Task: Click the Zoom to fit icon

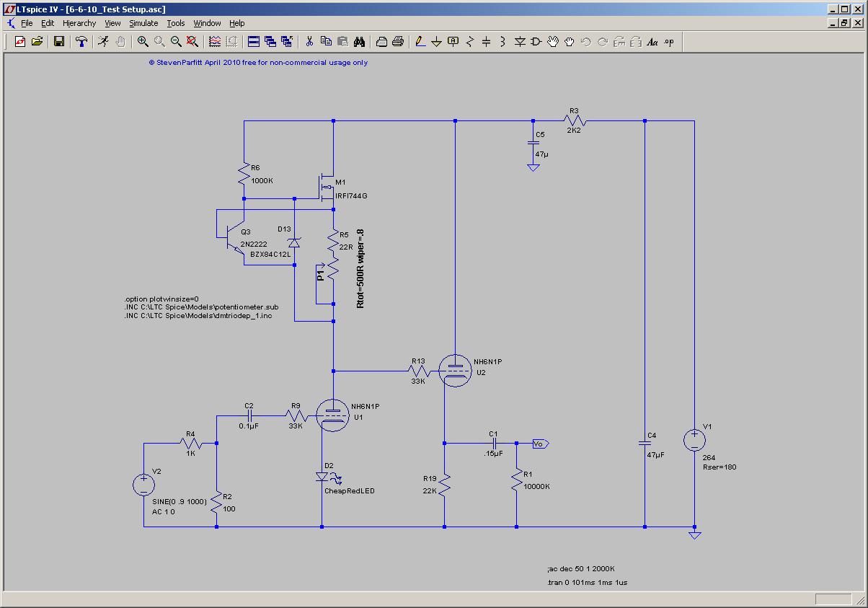Action: pos(192,42)
